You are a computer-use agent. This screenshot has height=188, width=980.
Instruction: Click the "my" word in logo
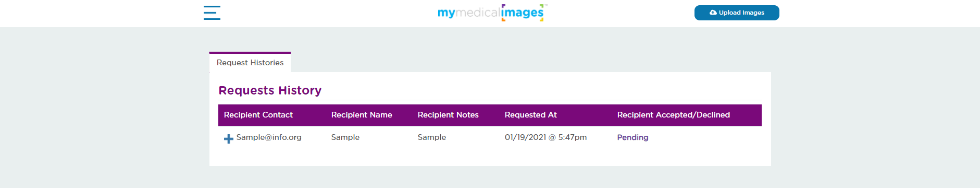tap(446, 13)
